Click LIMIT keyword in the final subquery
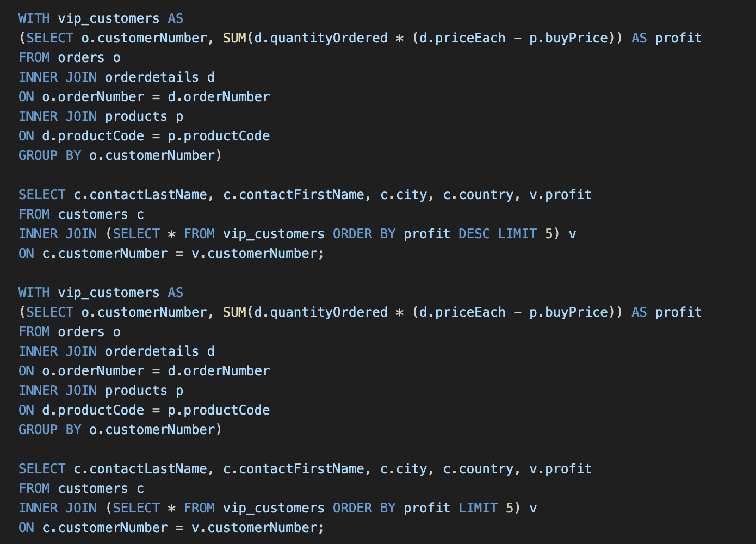Image resolution: width=756 pixels, height=544 pixels. pos(478,508)
